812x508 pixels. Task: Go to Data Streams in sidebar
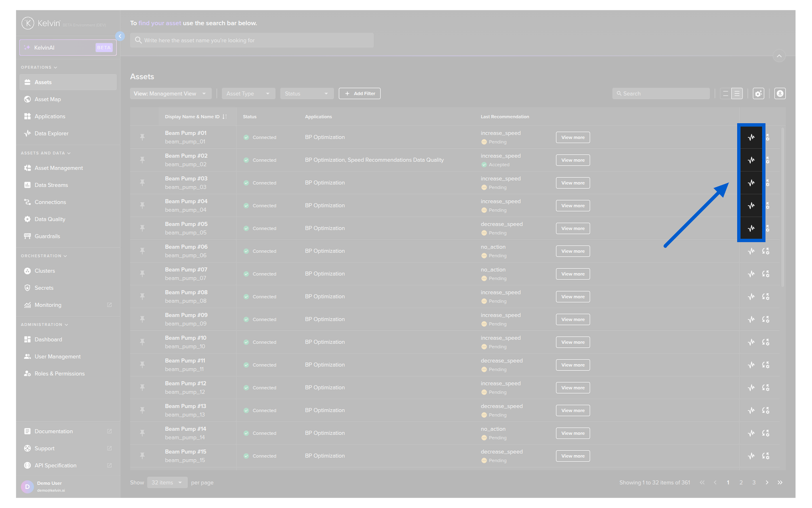tap(51, 185)
